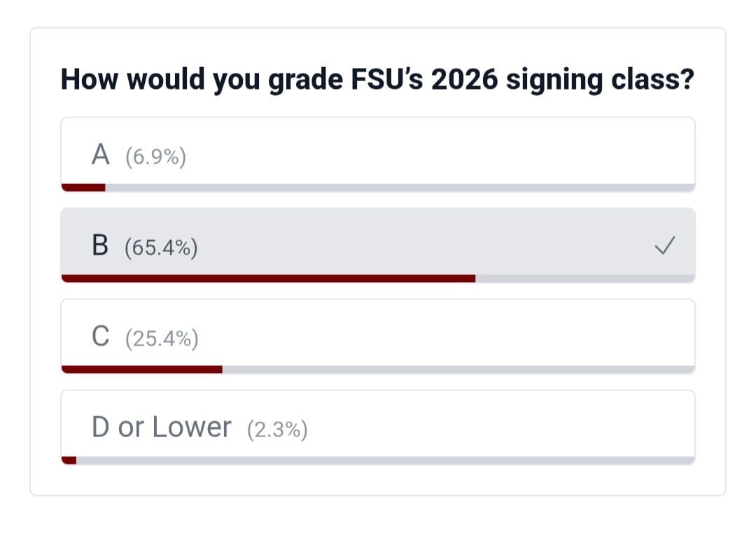Click the checkmark icon on option B

coord(665,246)
